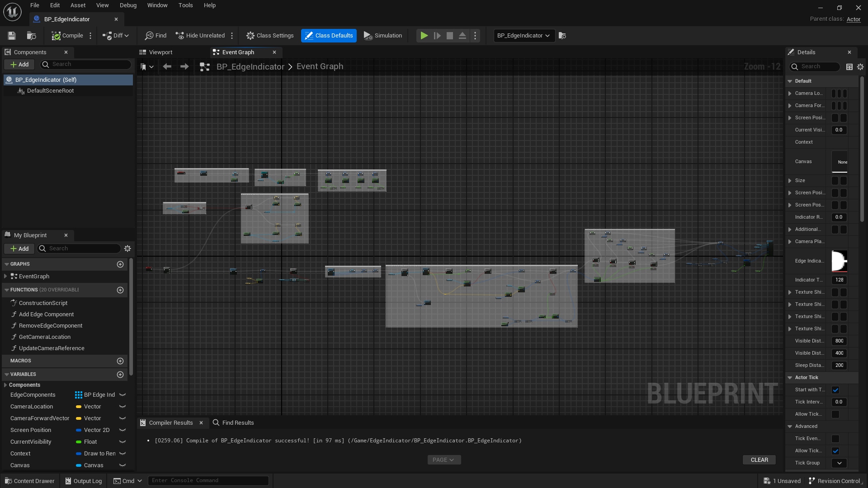Open the Diff tool
Screen dimensions: 868x488
pos(115,35)
